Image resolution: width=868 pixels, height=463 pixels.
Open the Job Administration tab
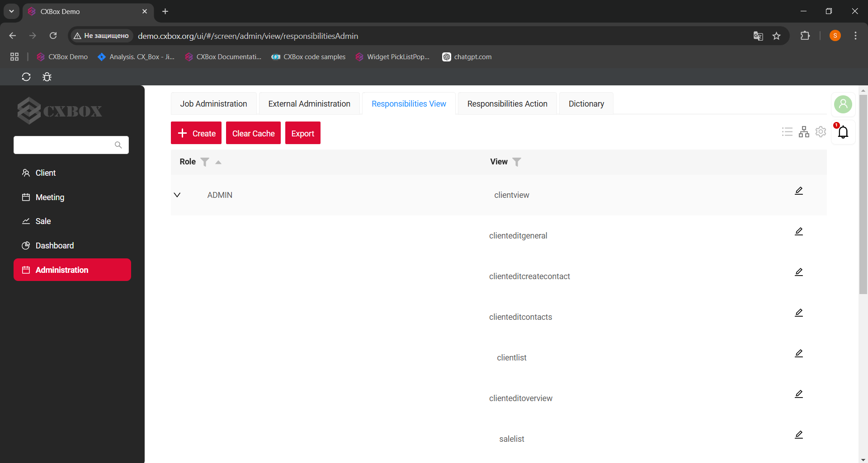click(213, 103)
